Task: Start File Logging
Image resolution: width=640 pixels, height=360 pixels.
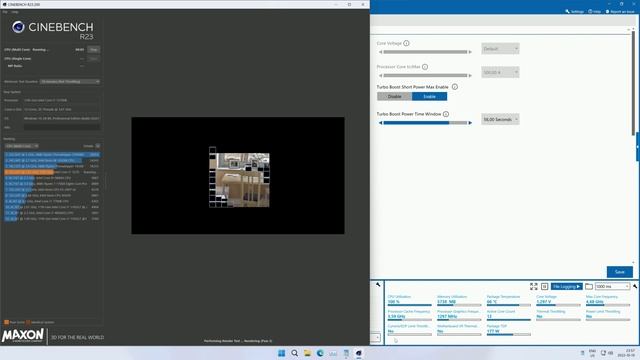Action: pos(567,287)
